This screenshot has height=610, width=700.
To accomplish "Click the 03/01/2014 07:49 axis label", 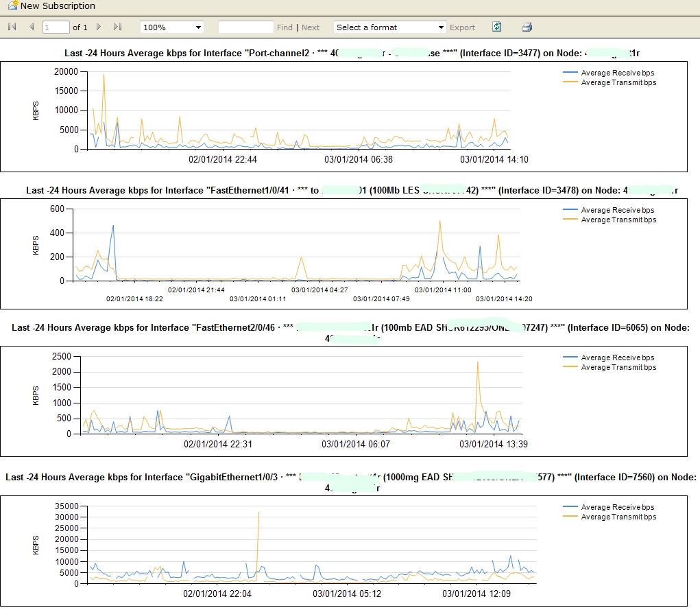I will [x=381, y=299].
